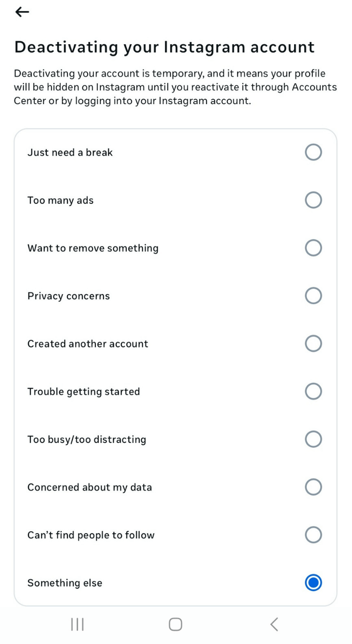
Task: Select 'Trouble getting started' radio button
Action: 313,391
